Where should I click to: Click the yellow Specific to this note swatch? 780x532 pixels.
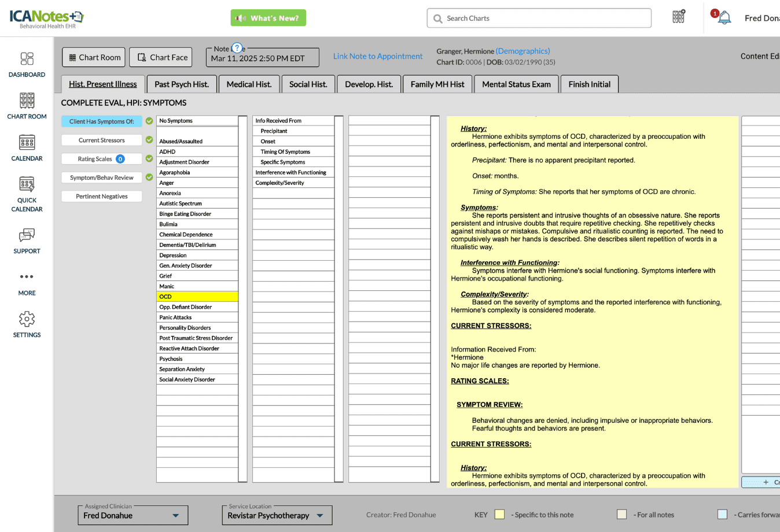499,515
